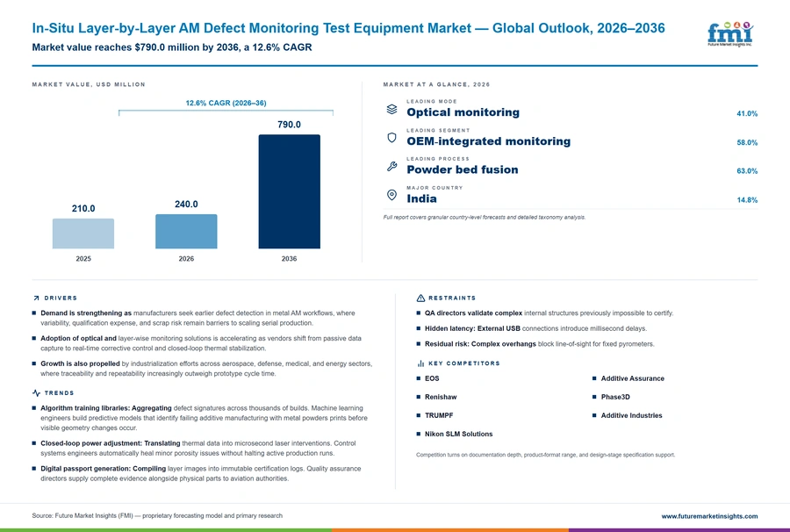
Task: Click the Leading Segment label
Action: [438, 131]
